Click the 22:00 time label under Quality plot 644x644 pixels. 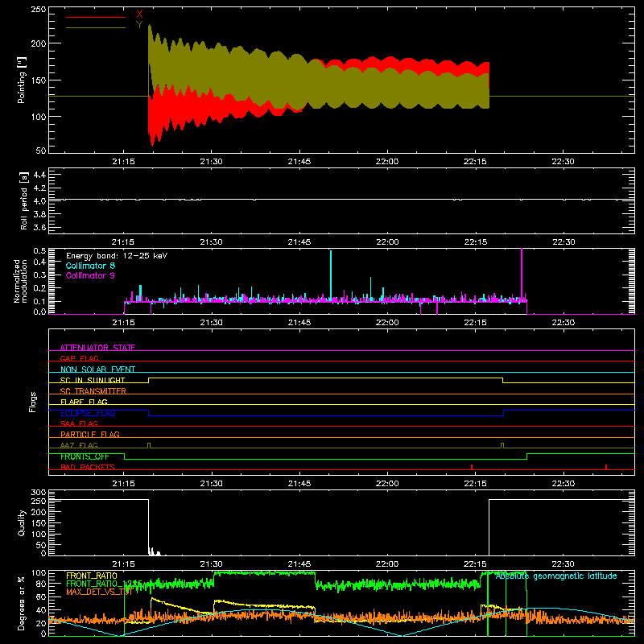(x=387, y=564)
